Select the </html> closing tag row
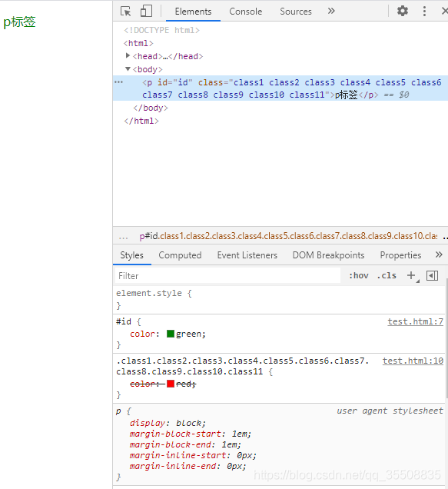The width and height of the screenshot is (448, 489). coord(141,121)
